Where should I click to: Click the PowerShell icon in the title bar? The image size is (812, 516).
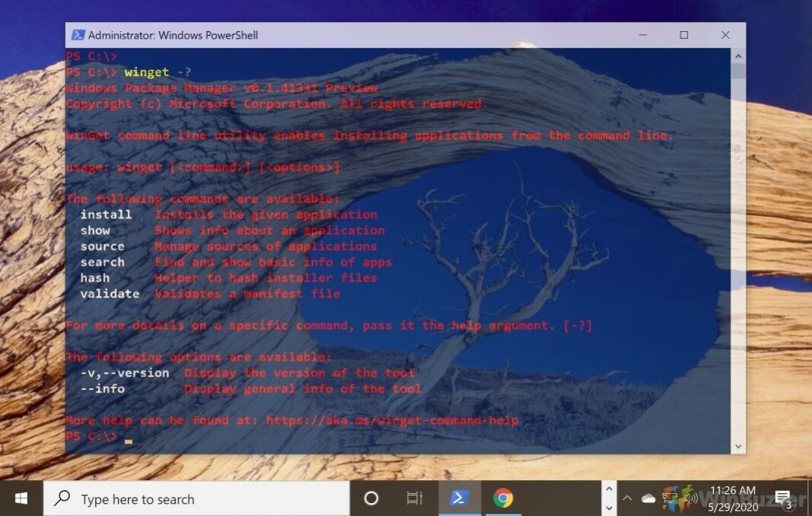tap(78, 35)
